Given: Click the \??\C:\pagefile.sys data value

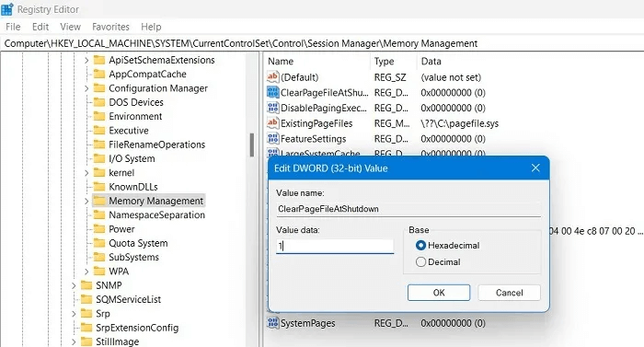Looking at the screenshot, I should click(x=460, y=123).
